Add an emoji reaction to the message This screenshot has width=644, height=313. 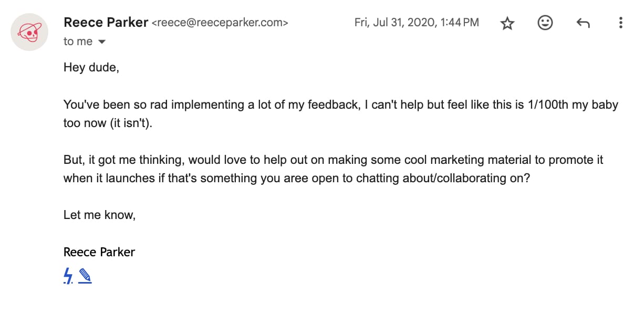click(x=545, y=23)
